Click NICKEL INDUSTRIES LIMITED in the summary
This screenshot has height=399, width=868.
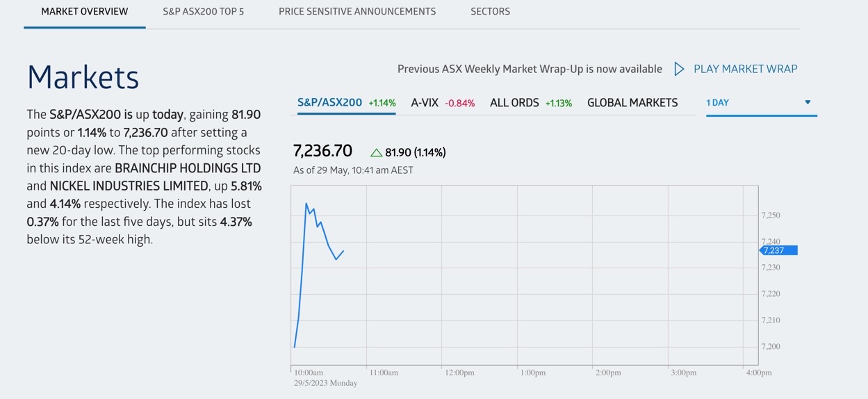click(129, 186)
